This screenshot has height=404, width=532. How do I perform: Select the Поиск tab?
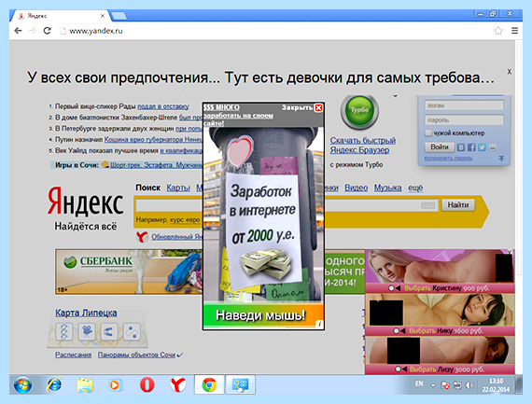(147, 188)
